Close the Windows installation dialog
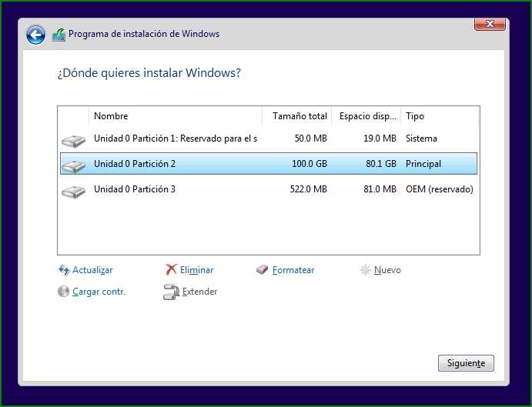The width and height of the screenshot is (532, 407). [x=490, y=24]
